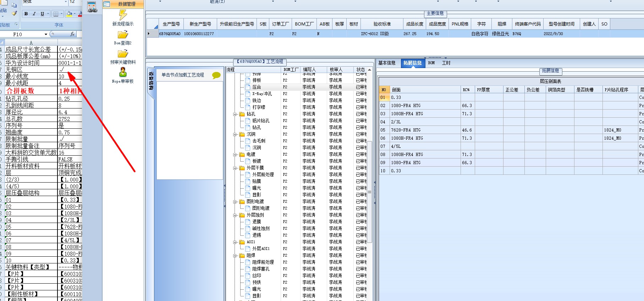Click the Copy icon in clipboard group

(14, 5)
